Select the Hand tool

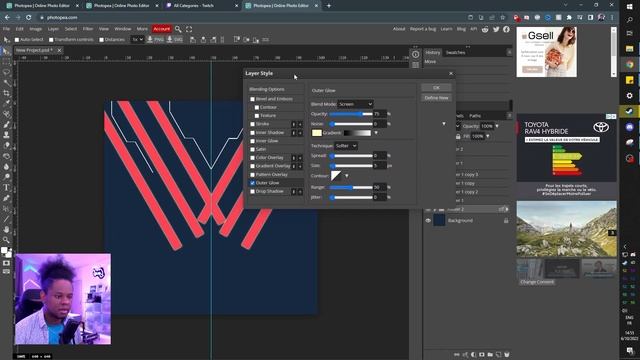tap(6, 229)
